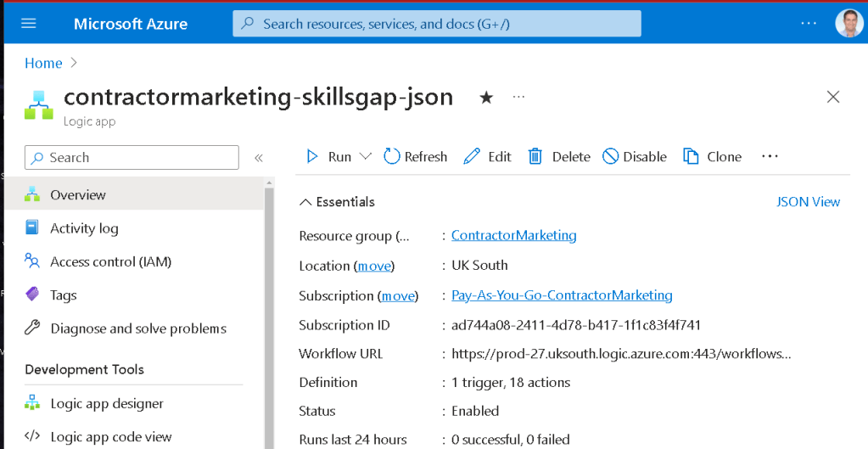This screenshot has width=868, height=449.
Task: Go to the Home breadcrumb
Action: pyautogui.click(x=43, y=63)
